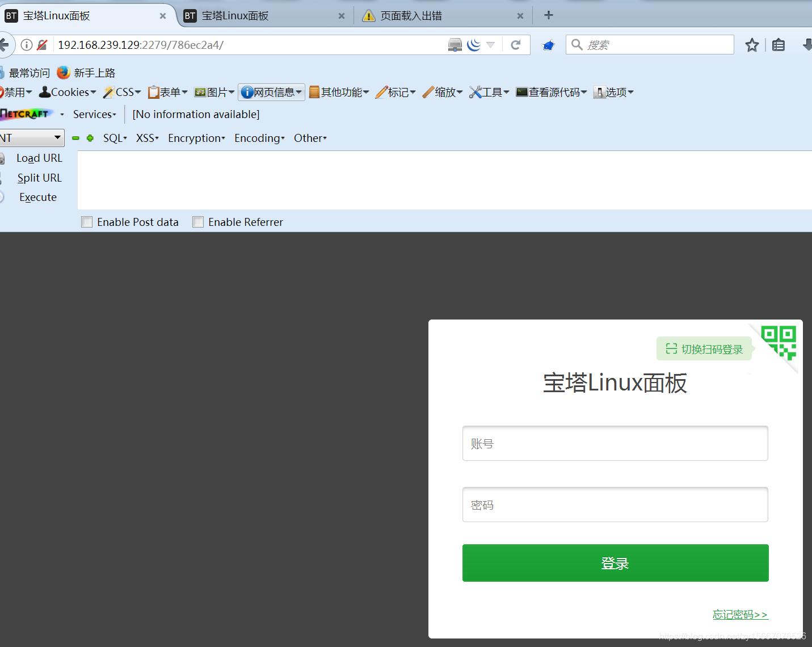Open the downloads arrow icon
This screenshot has width=812, height=647.
coord(807,44)
